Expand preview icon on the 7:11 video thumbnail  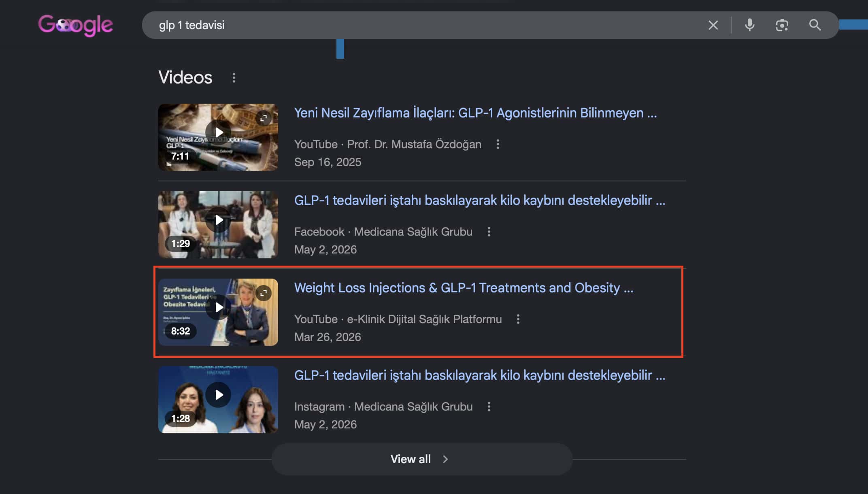[263, 118]
